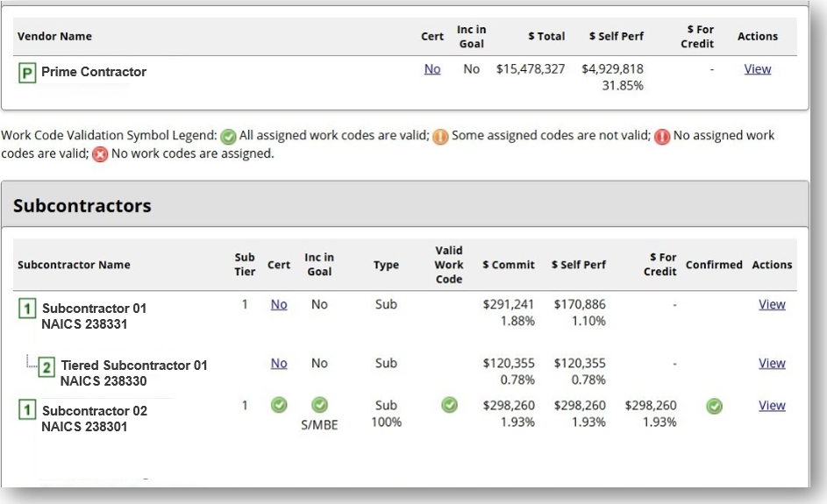Click the green all-valid legend symbol
This screenshot has height=504, width=827.
228,138
